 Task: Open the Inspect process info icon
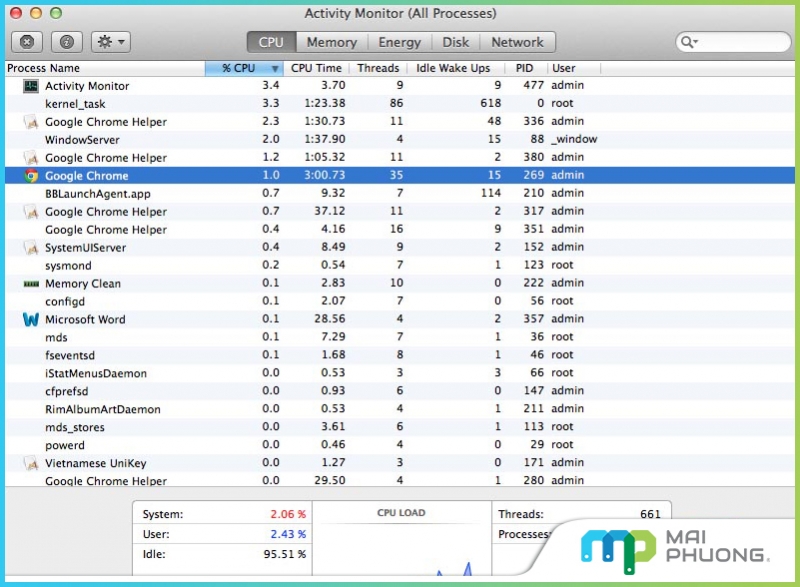67,42
